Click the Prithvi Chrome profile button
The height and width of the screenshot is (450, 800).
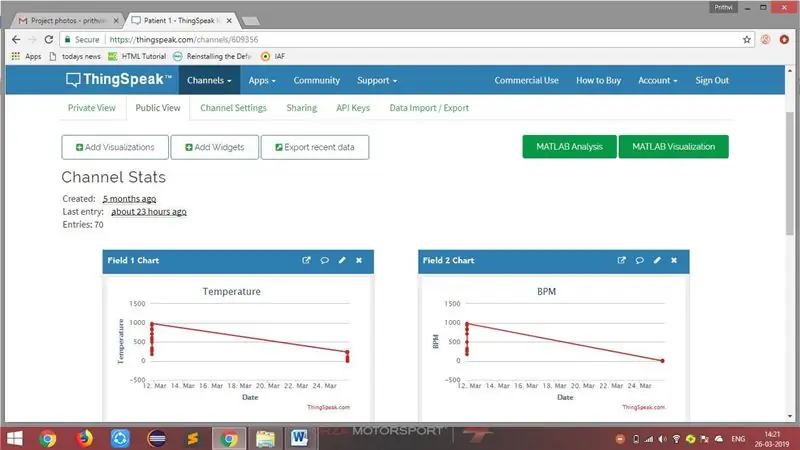[723, 8]
